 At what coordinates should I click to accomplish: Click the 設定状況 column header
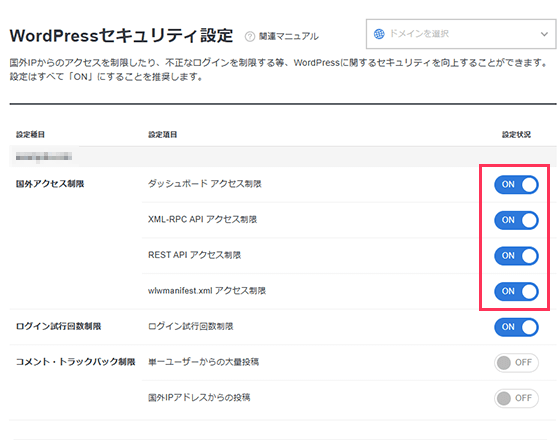pyautogui.click(x=516, y=135)
